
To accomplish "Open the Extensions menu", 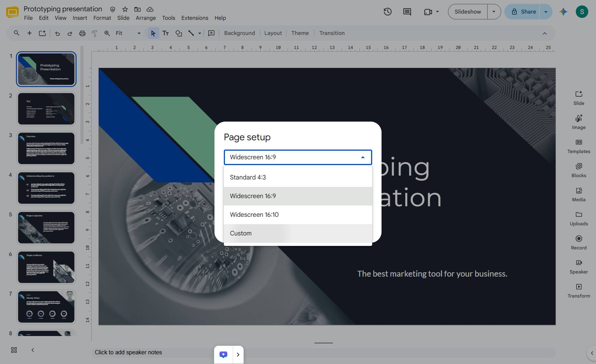I will coord(195,18).
